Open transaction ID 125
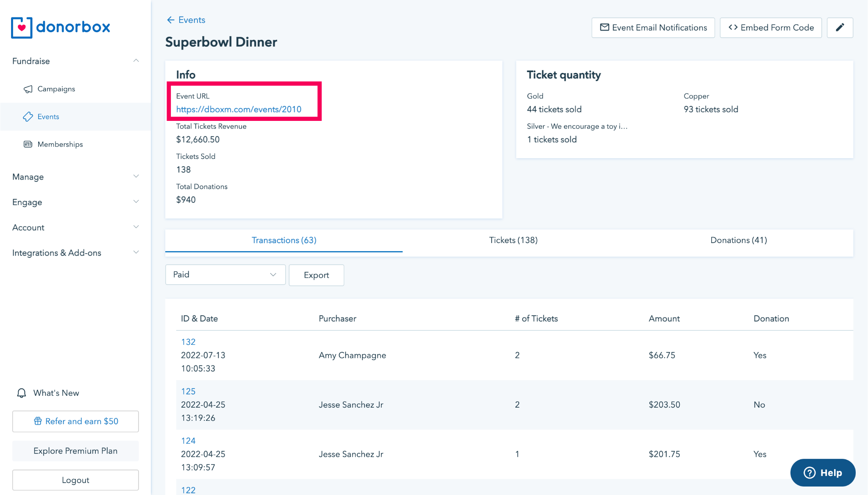Image resolution: width=868 pixels, height=495 pixels. (x=188, y=392)
